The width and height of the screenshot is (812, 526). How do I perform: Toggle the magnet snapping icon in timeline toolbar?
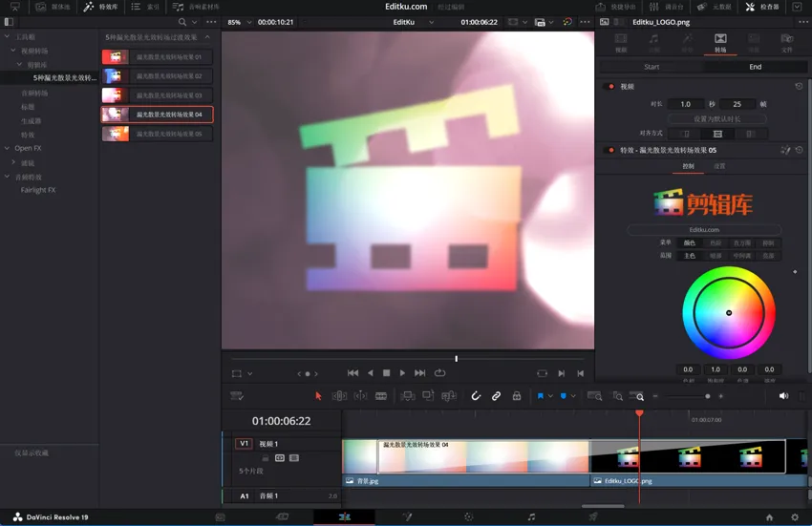[x=476, y=396]
